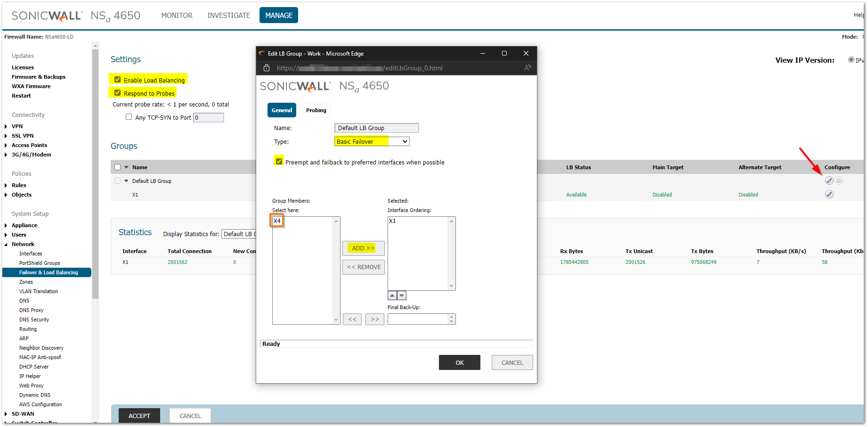Toggle Preempt and failback checkbox
Viewport: 868px width, 427px height.
pos(279,161)
